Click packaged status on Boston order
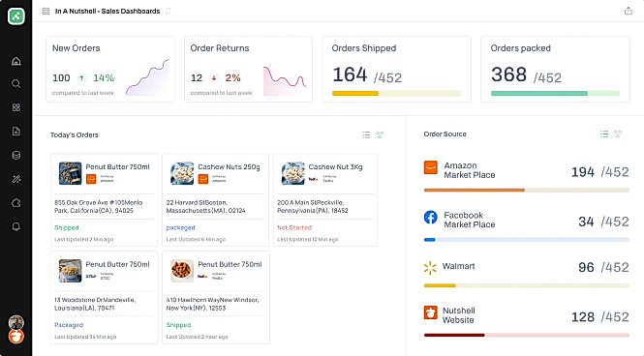Viewport: 644px width, 356px height. [x=180, y=227]
